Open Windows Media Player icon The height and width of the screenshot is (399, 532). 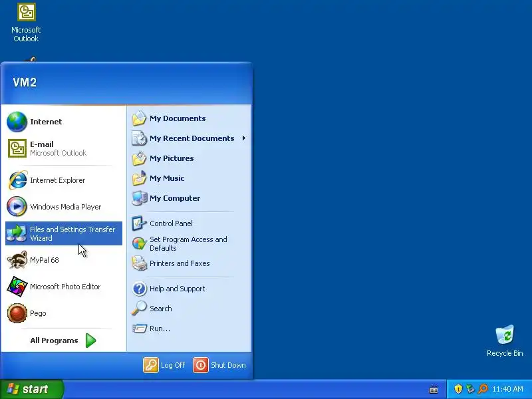click(x=17, y=206)
